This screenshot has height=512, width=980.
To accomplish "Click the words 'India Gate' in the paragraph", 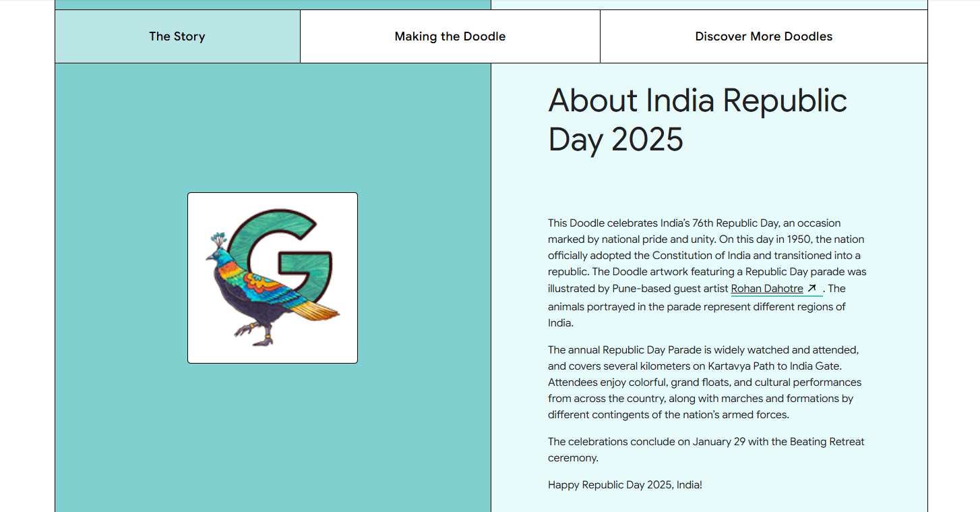I will [x=816, y=366].
